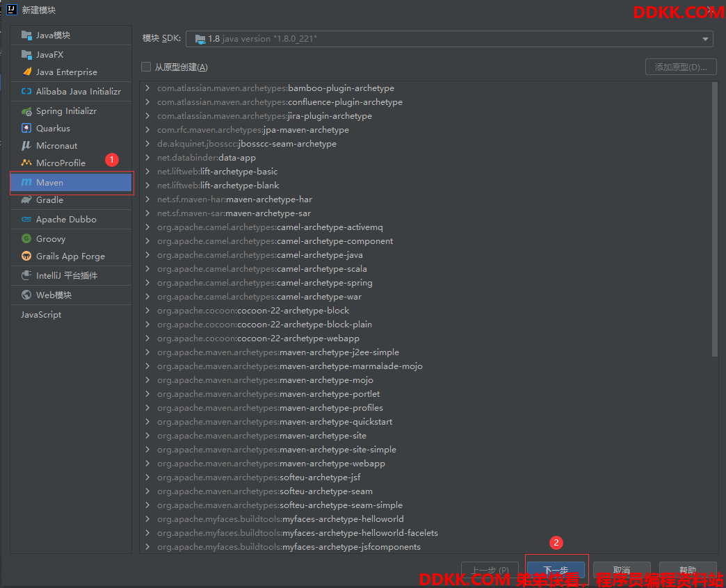Image resolution: width=726 pixels, height=588 pixels.
Task: Click the 取消 button
Action: click(622, 570)
